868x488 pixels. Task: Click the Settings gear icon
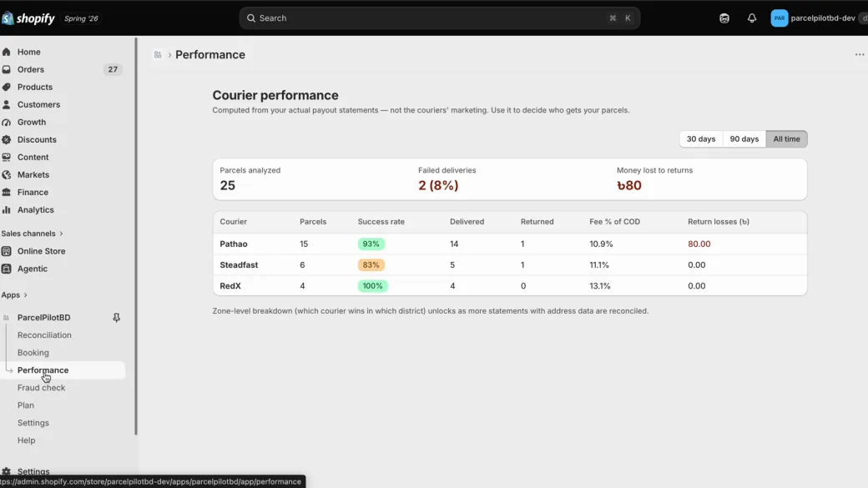pos(7,472)
